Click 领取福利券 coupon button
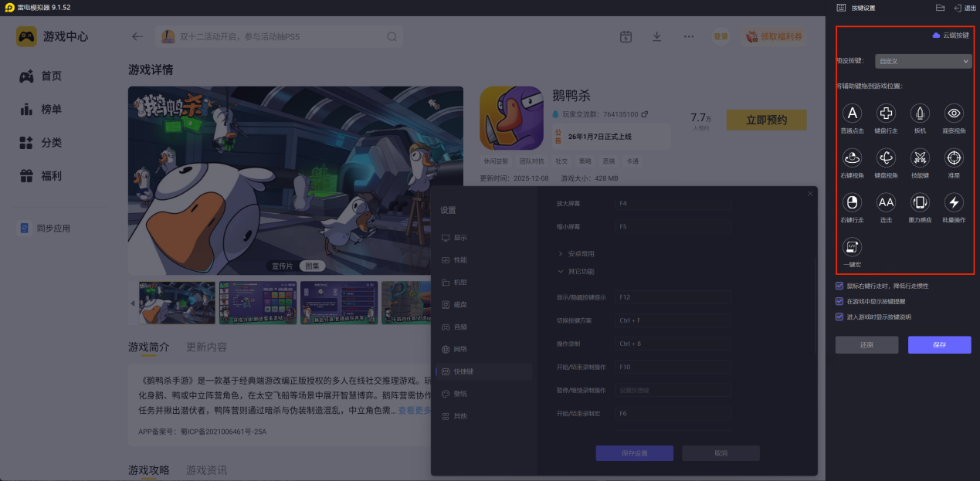 pos(775,36)
